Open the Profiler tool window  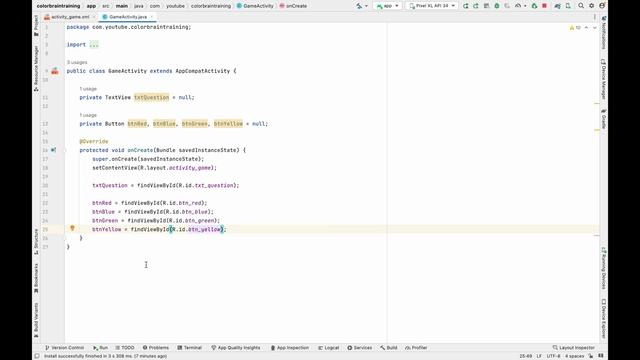point(416,348)
